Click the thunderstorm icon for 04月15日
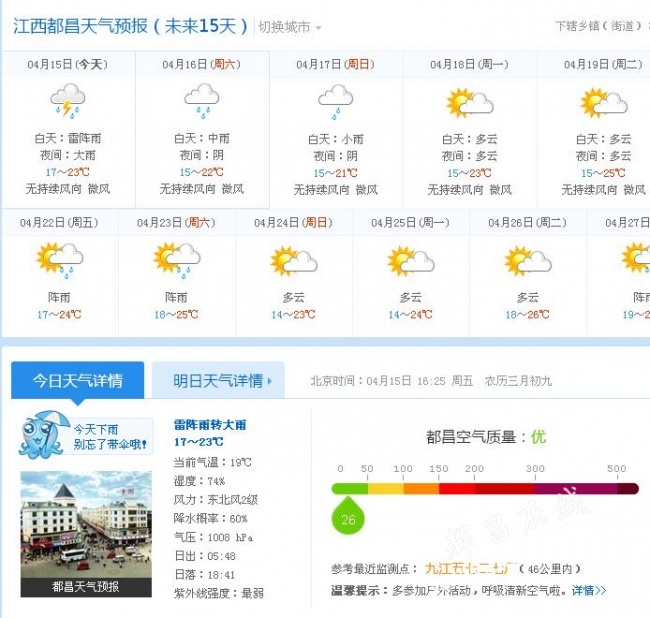This screenshot has width=650, height=618. click(68, 101)
